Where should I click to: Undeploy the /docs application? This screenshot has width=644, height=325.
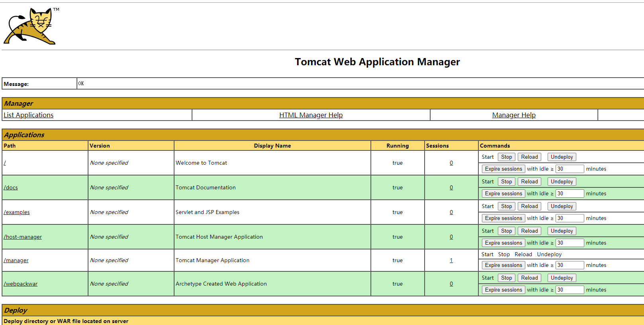(x=562, y=182)
